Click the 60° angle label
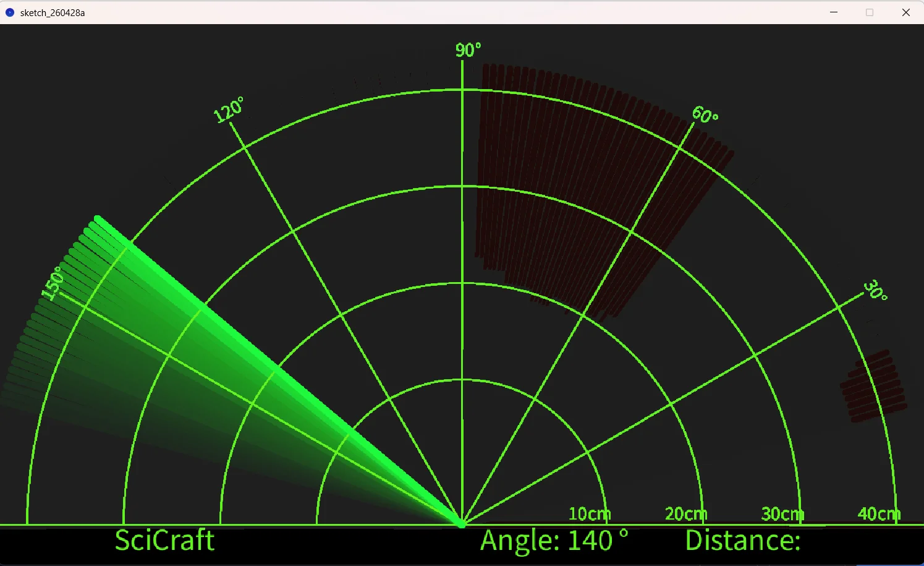This screenshot has width=924, height=566. [705, 114]
